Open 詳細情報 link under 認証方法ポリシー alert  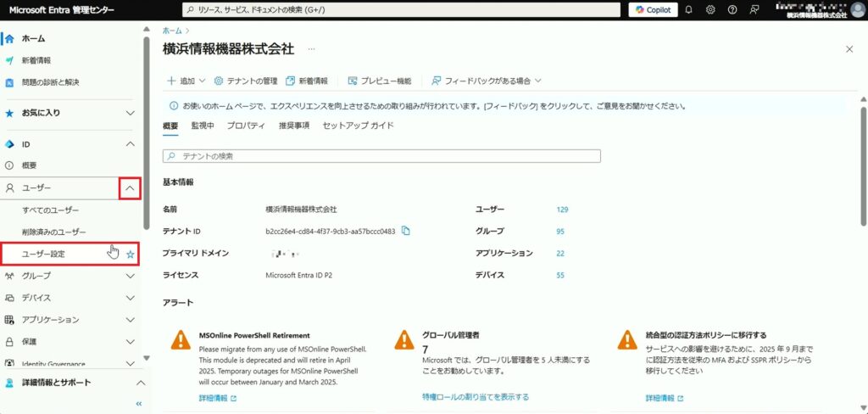click(x=665, y=399)
